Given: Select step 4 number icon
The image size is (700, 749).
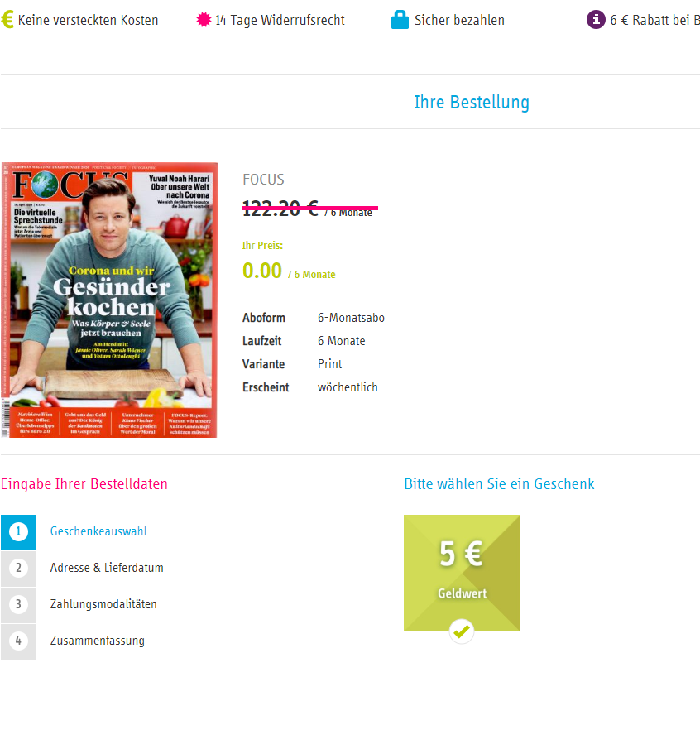Looking at the screenshot, I should [19, 641].
